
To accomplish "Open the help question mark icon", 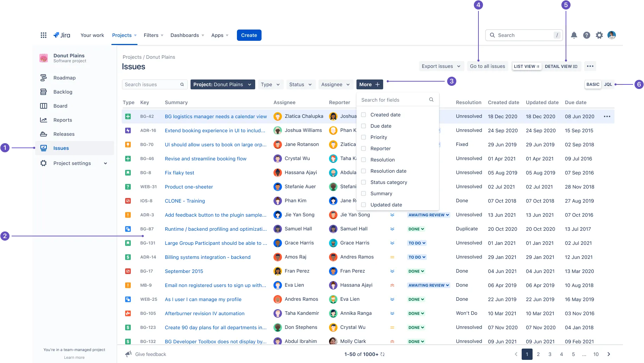I will [587, 35].
